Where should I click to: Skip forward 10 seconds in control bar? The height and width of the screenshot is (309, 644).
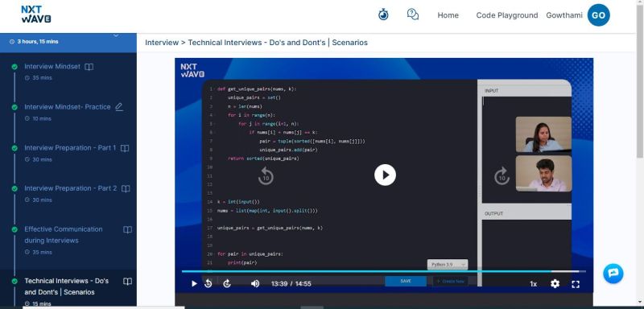coord(227,283)
